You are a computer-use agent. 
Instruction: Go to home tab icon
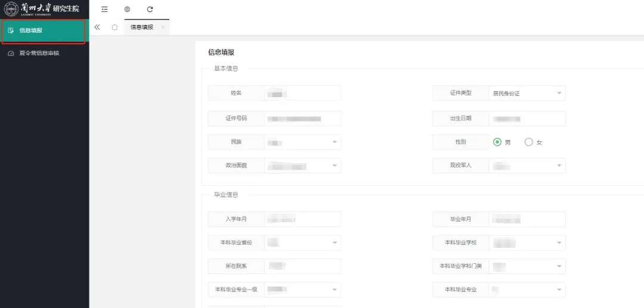point(114,27)
